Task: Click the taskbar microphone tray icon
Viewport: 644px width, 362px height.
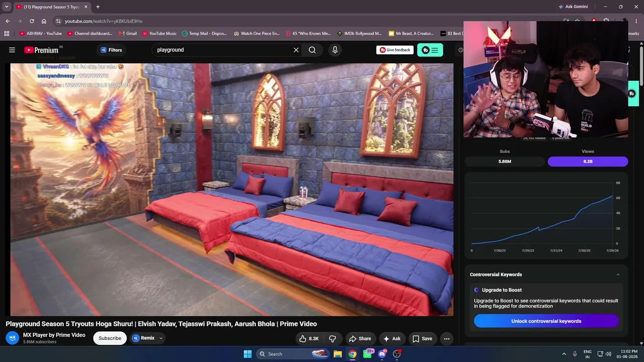Action: point(575,354)
